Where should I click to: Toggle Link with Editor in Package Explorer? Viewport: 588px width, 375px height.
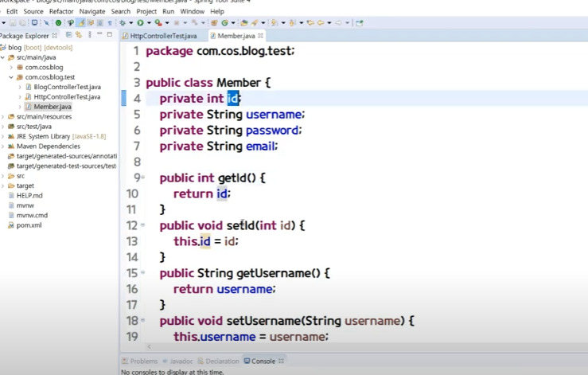tap(79, 35)
